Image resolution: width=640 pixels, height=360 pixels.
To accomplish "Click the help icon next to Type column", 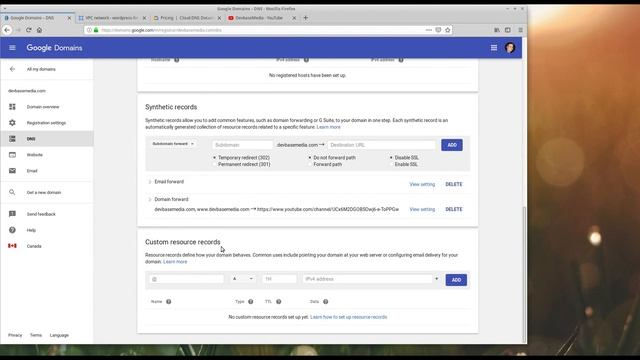I will click(251, 302).
